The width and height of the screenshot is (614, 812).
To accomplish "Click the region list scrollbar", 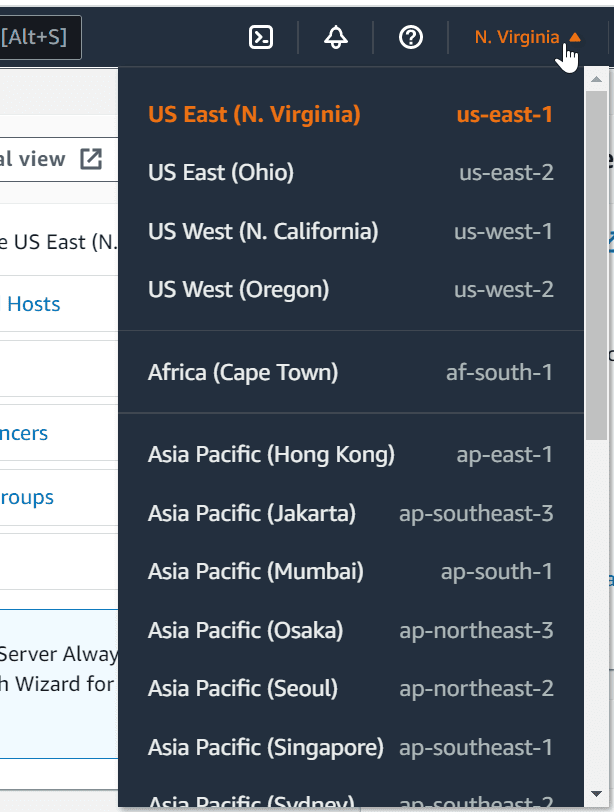I will click(596, 300).
